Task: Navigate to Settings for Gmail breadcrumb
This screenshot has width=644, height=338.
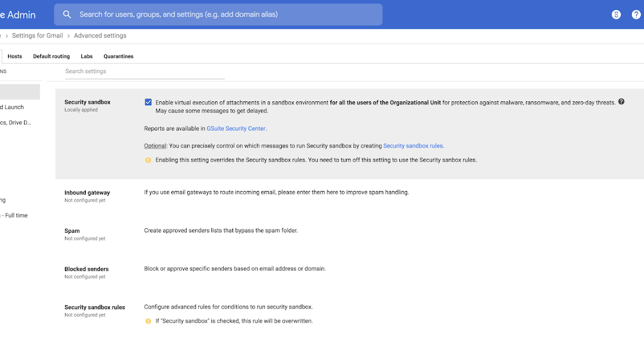Action: point(37,35)
